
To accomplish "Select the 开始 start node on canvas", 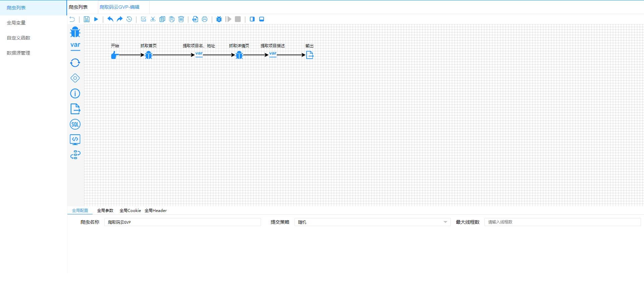I will coord(115,55).
